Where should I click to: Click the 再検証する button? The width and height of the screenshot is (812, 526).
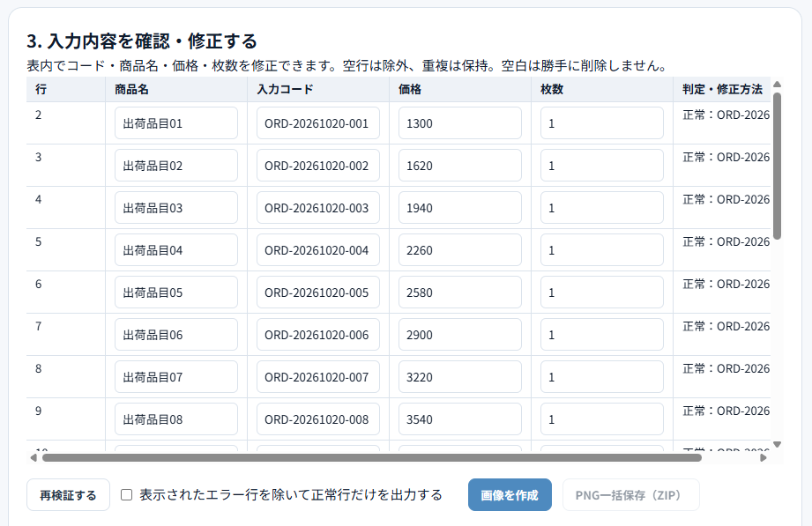69,495
